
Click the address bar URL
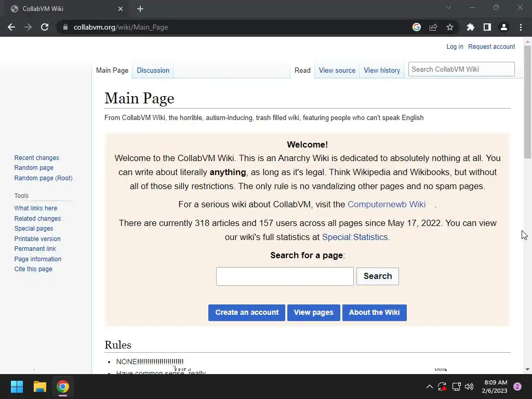pos(121,27)
